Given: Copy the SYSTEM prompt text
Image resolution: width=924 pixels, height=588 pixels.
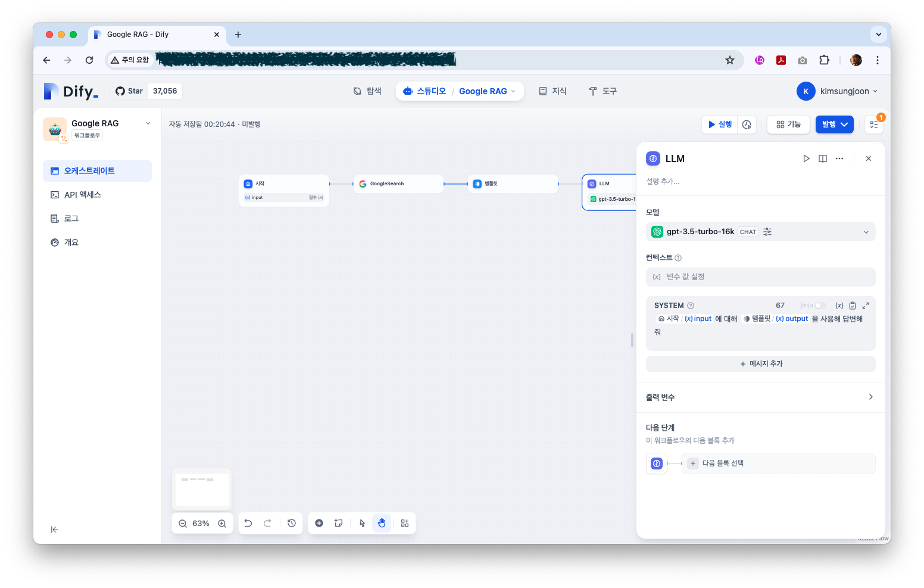Looking at the screenshot, I should coord(853,306).
